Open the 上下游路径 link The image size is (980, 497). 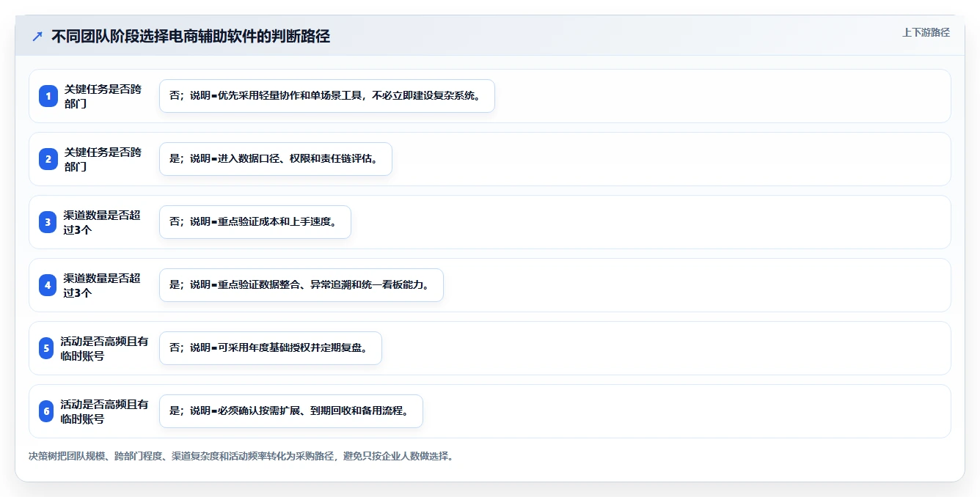coord(926,32)
